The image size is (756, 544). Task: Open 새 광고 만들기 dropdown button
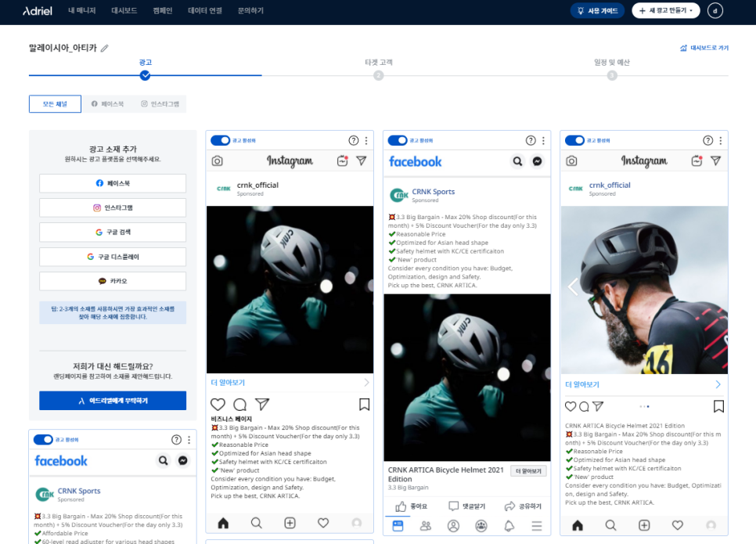(x=666, y=11)
